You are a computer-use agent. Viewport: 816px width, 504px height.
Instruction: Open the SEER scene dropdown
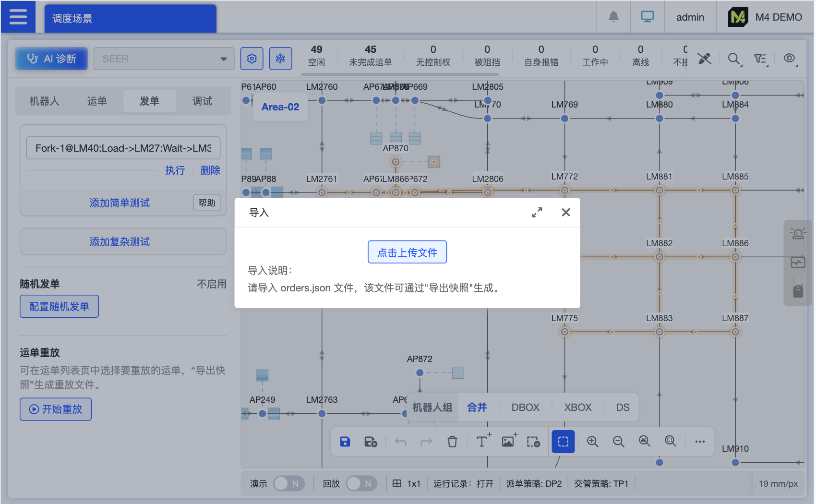164,58
